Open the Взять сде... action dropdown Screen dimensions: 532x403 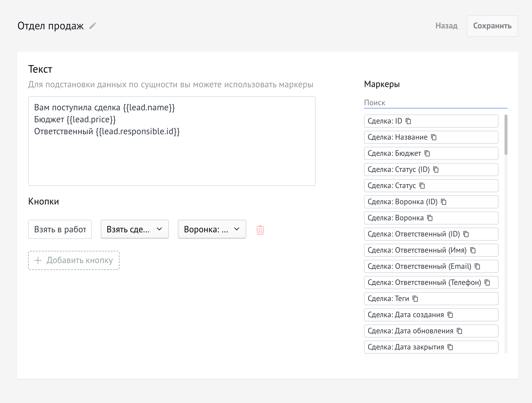[x=135, y=229]
